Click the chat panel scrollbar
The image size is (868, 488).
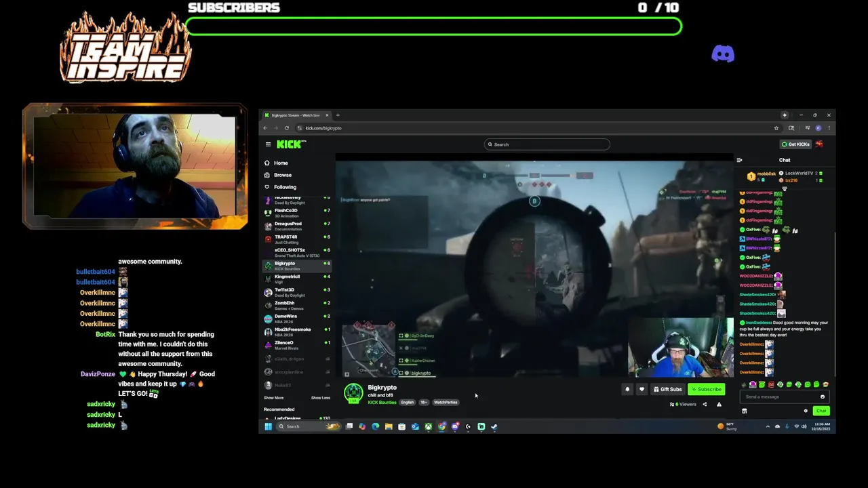[x=834, y=305]
